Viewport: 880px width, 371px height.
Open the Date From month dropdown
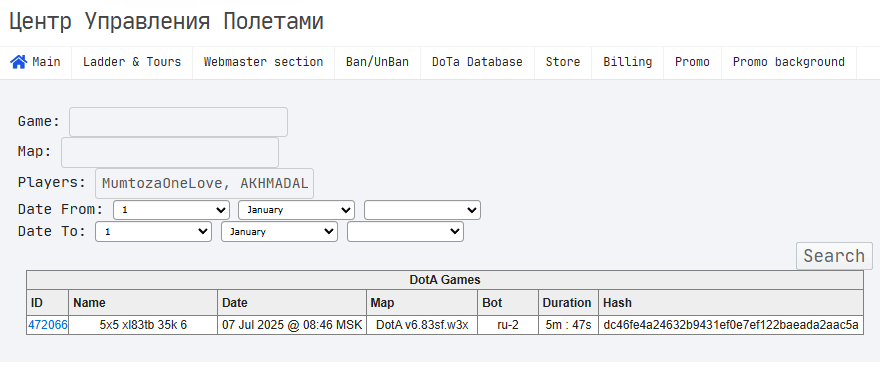[x=296, y=210]
